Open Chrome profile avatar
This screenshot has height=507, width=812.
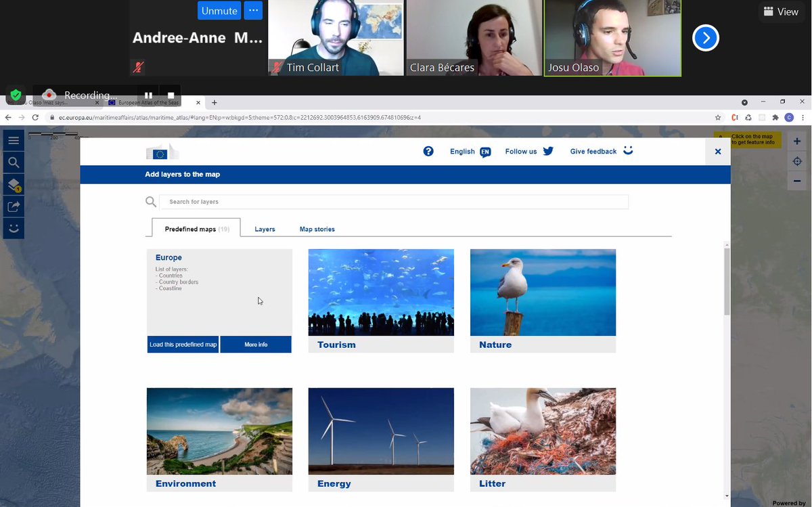click(x=789, y=117)
